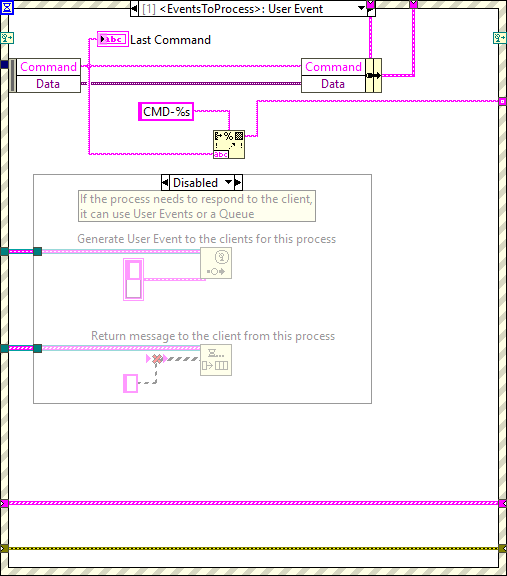This screenshot has height=576, width=507.
Task: Click the right dynamic event terminal
Action: [499, 38]
